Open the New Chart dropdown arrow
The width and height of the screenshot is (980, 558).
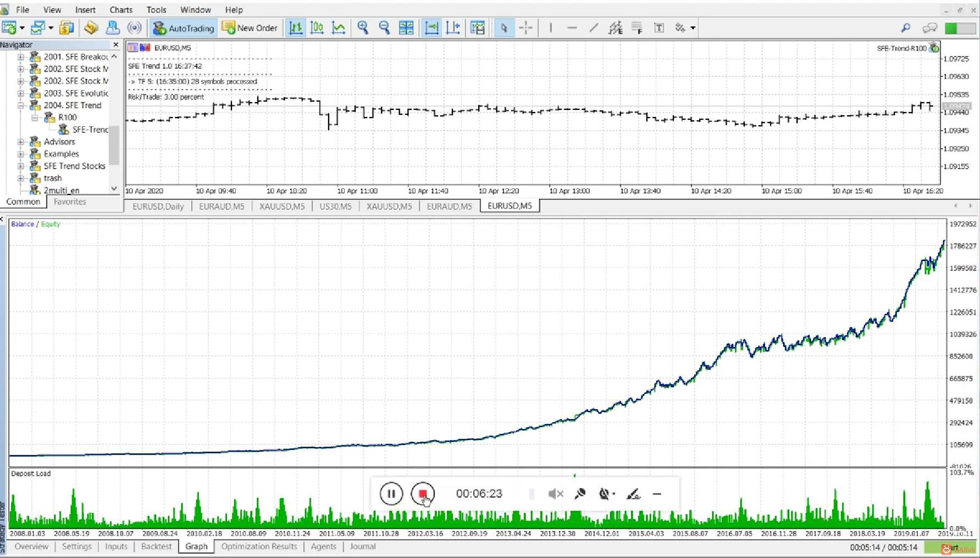click(x=22, y=28)
